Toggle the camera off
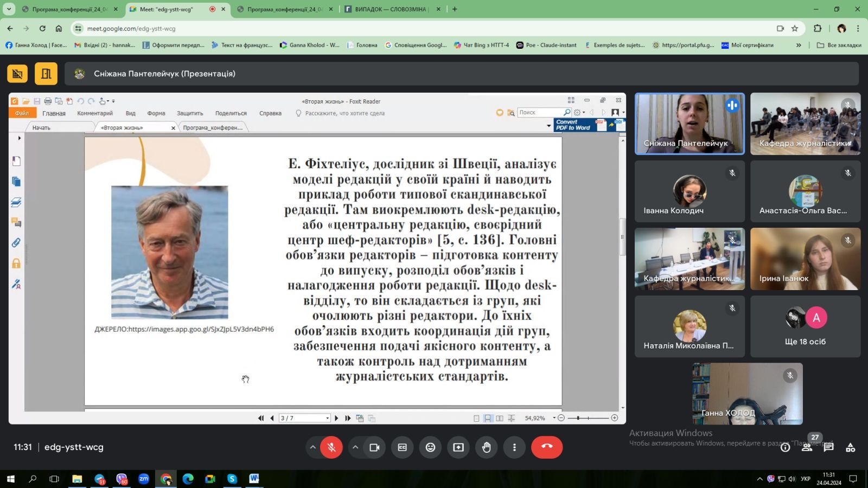This screenshot has height=488, width=868. click(x=374, y=447)
